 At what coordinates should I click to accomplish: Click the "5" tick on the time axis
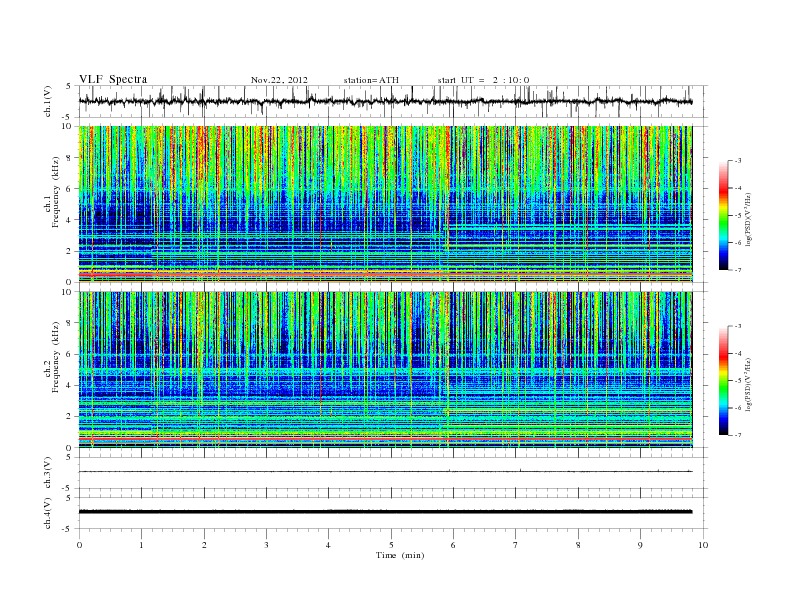391,545
